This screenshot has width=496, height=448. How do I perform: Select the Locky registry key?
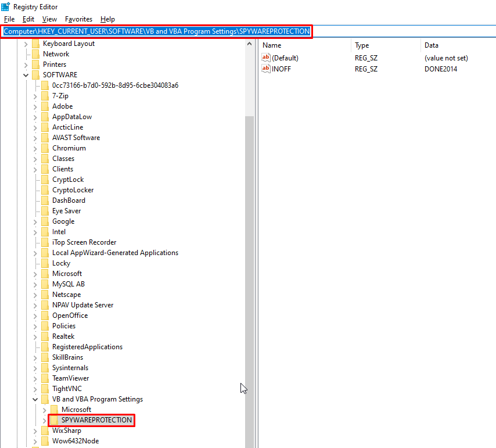click(x=61, y=263)
